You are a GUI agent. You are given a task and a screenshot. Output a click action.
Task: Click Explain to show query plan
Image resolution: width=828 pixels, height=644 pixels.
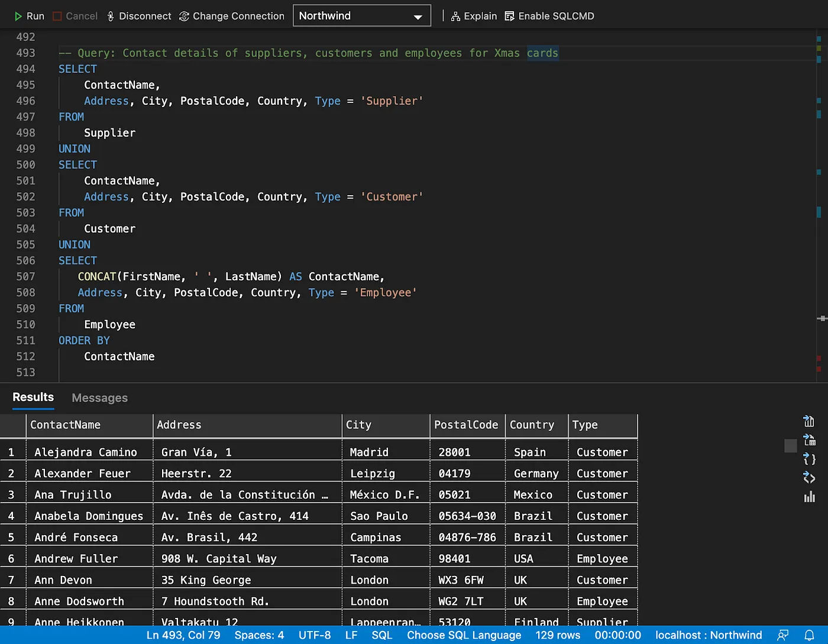(x=474, y=16)
